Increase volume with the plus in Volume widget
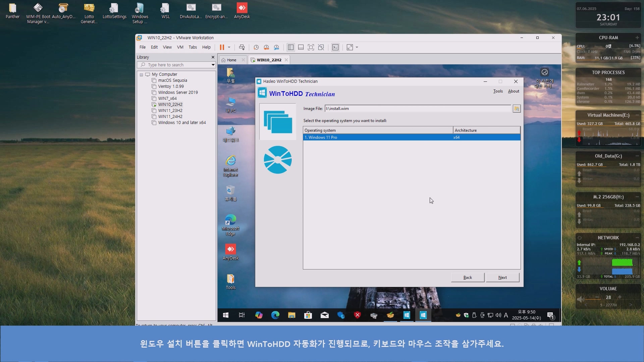This screenshot has height=362, width=644. click(620, 297)
